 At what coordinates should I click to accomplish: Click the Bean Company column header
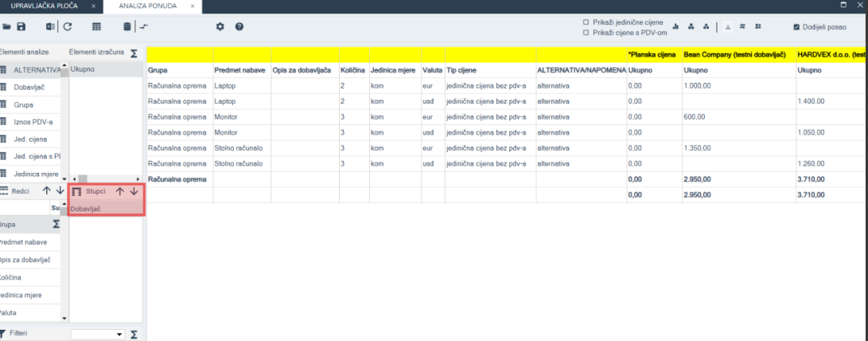pos(735,55)
